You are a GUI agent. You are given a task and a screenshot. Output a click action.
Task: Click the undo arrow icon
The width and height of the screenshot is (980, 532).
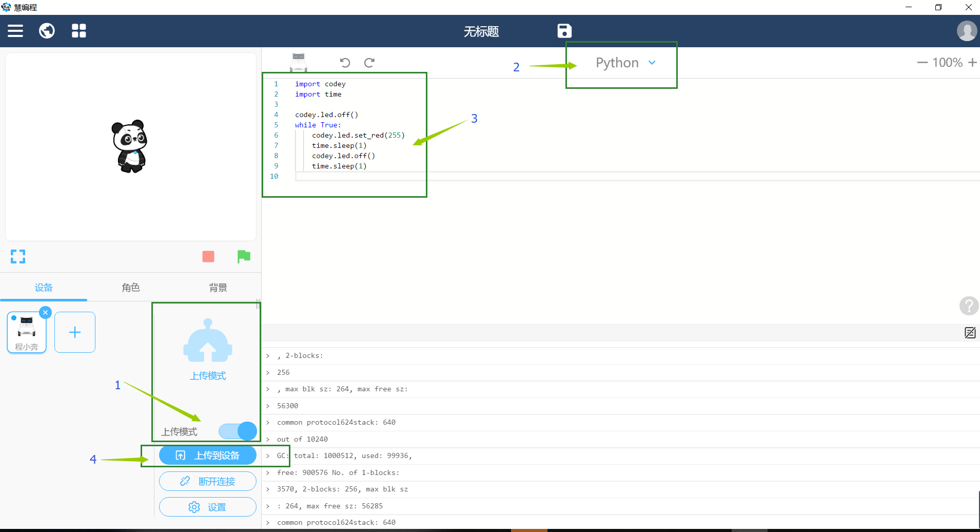[x=345, y=62]
